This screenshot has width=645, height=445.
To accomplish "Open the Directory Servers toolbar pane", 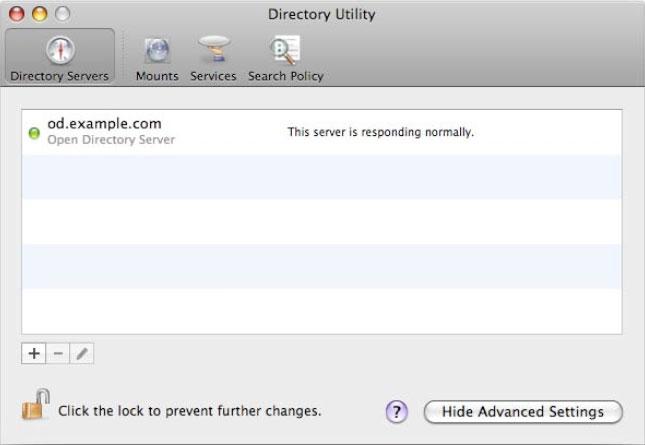I will point(60,56).
